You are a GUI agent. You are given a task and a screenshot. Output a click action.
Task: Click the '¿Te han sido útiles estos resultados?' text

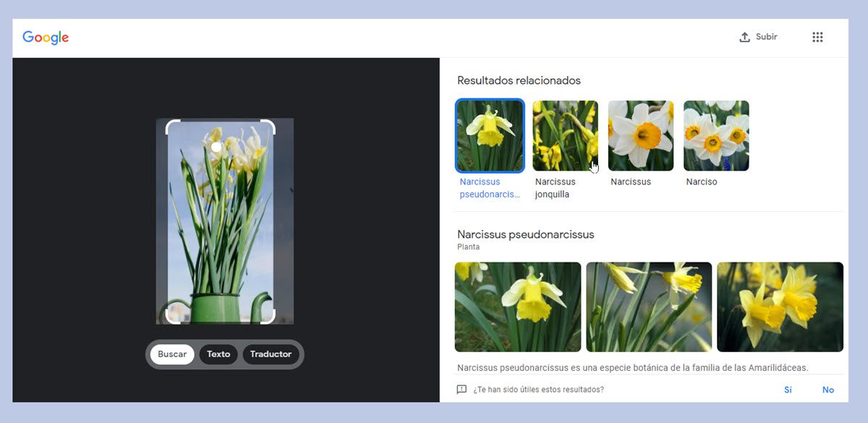(x=538, y=390)
